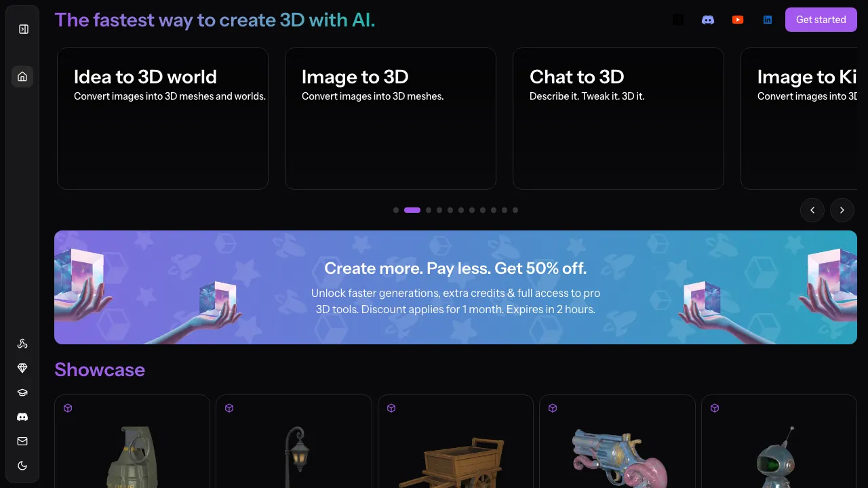868x488 pixels.
Task: Go to the Home sidebar icon
Action: coord(22,77)
